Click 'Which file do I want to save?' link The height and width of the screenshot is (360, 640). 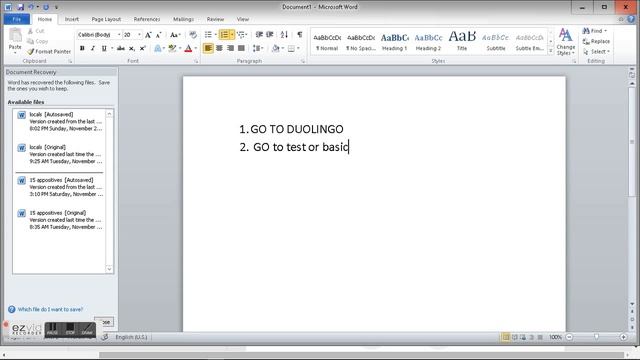[x=50, y=309]
